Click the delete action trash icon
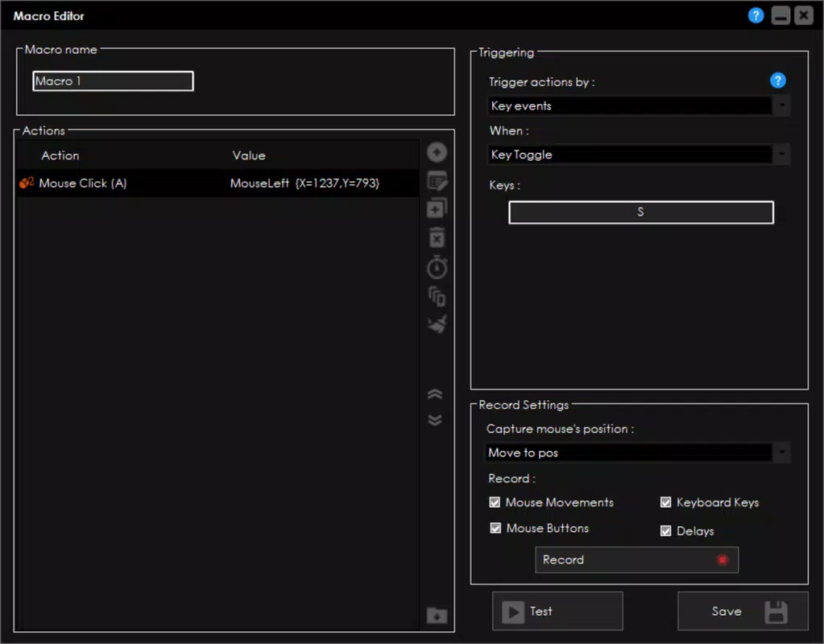Viewport: 824px width, 644px height. 437,237
